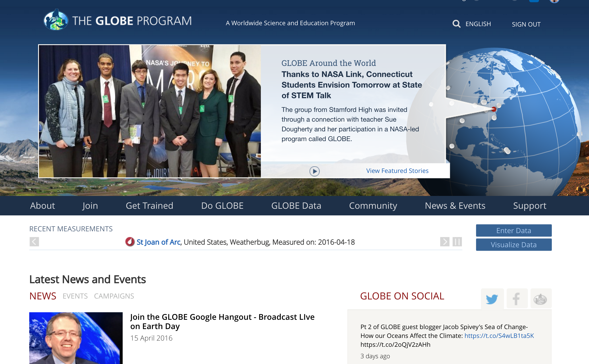The image size is (589, 364).
Task: Show next recent measurement
Action: click(445, 242)
